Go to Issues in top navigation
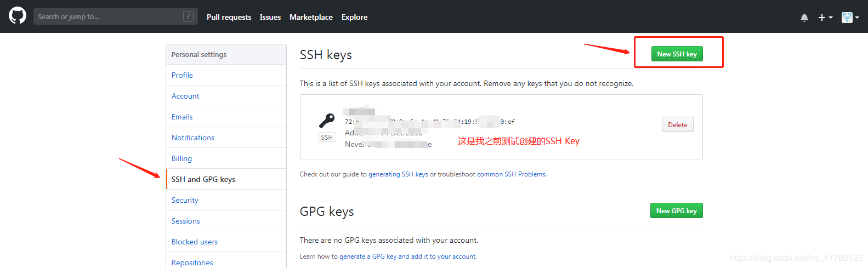The width and height of the screenshot is (868, 268). point(270,17)
